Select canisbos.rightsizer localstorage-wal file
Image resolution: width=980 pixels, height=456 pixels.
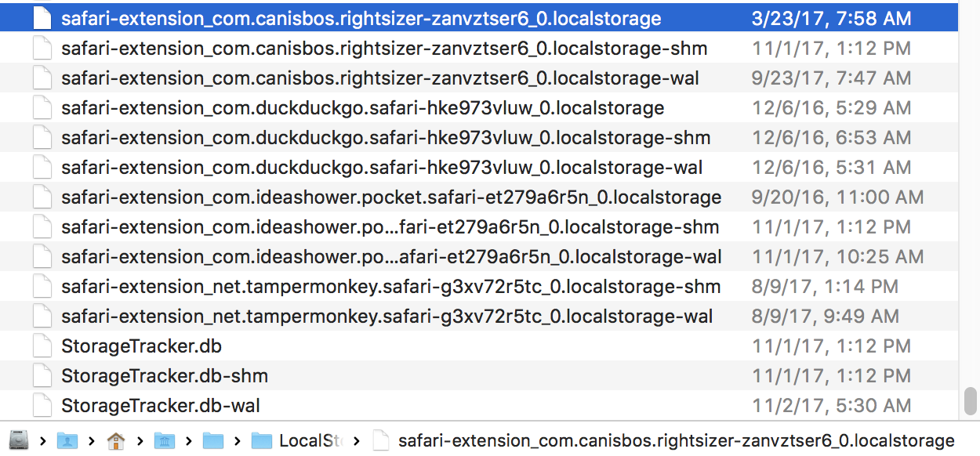coord(479,78)
